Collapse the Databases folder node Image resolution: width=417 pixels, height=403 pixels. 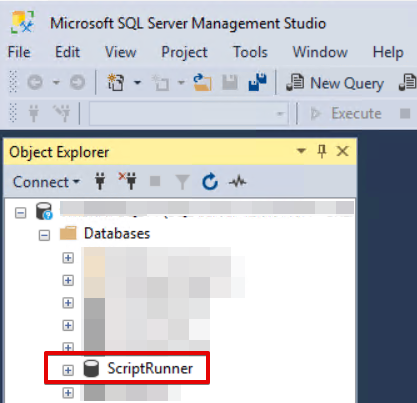coord(44,235)
